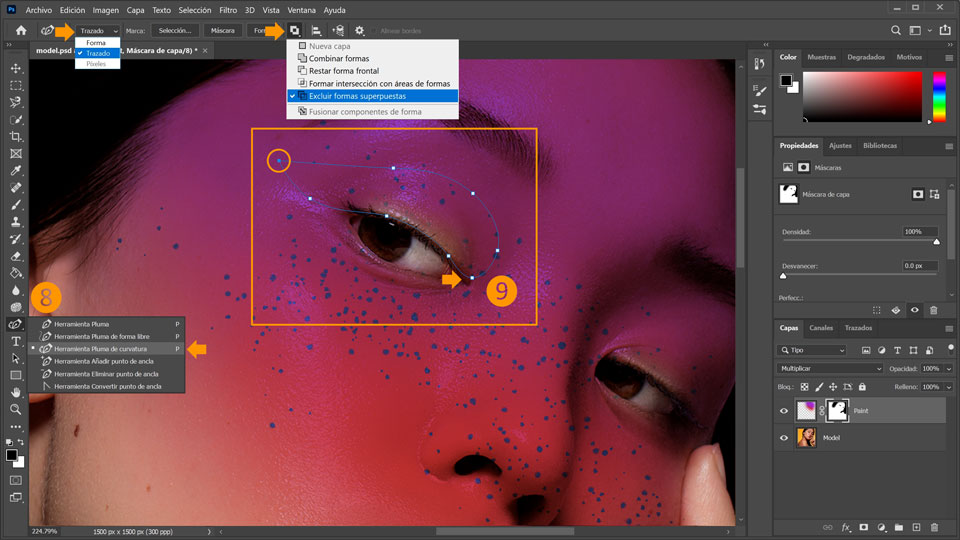Click toolbar foreground color swatch
Screen dimensions: 960x540
(x=11, y=455)
